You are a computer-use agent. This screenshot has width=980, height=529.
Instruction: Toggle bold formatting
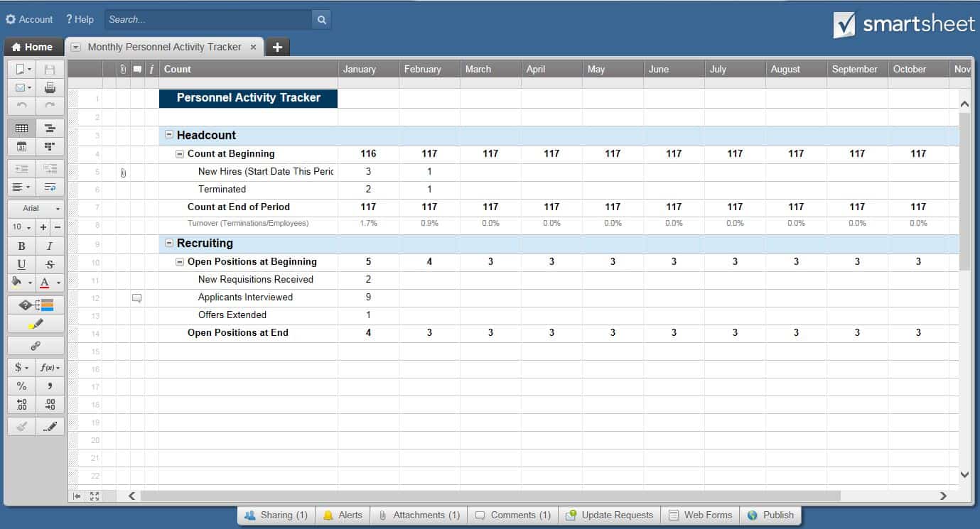(21, 246)
